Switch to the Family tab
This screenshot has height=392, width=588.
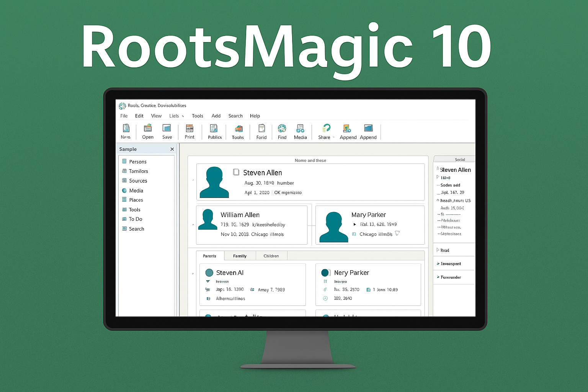pyautogui.click(x=240, y=256)
